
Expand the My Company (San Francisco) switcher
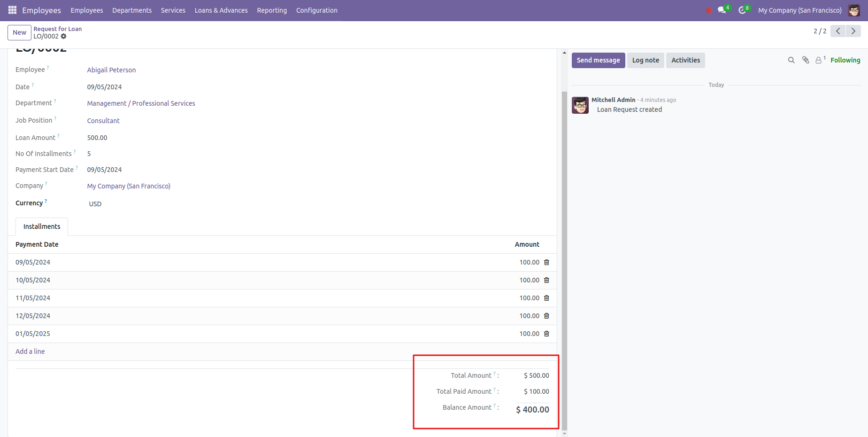pos(799,10)
